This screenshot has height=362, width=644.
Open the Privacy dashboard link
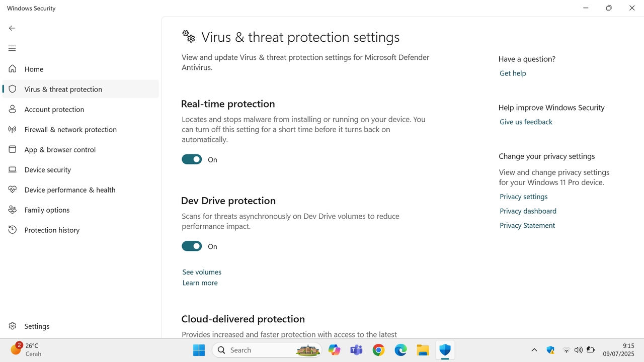[528, 211]
